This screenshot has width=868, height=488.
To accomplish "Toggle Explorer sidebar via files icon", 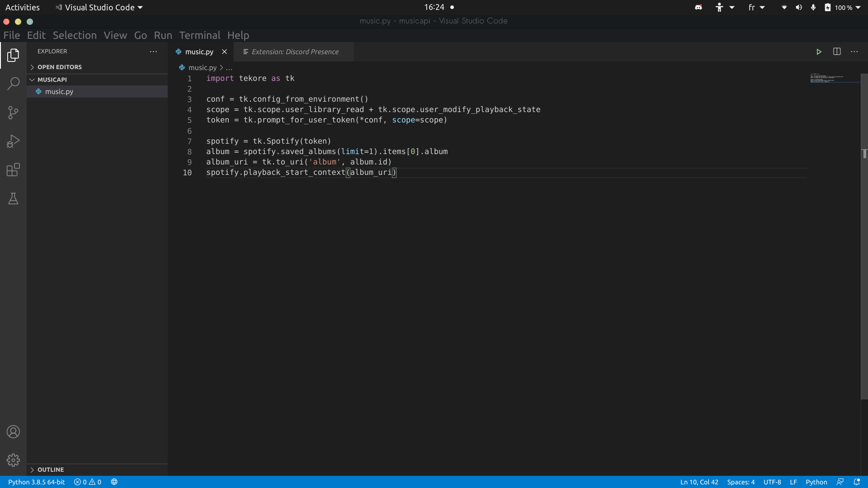I will pyautogui.click(x=13, y=55).
